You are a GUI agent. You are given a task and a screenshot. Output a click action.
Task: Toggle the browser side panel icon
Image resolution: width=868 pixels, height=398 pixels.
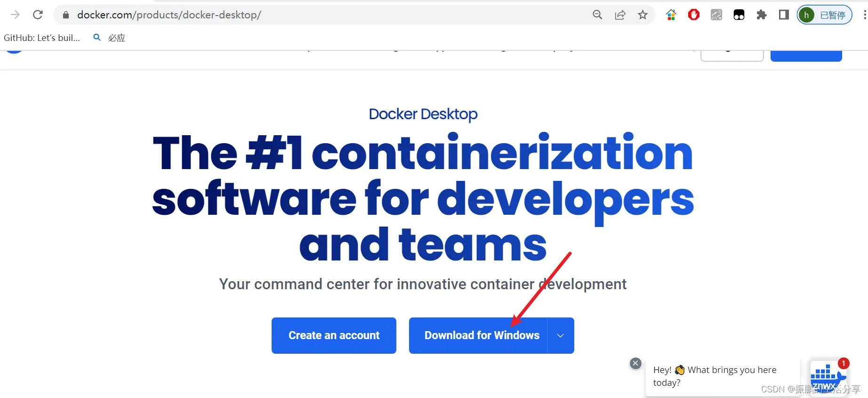click(784, 15)
